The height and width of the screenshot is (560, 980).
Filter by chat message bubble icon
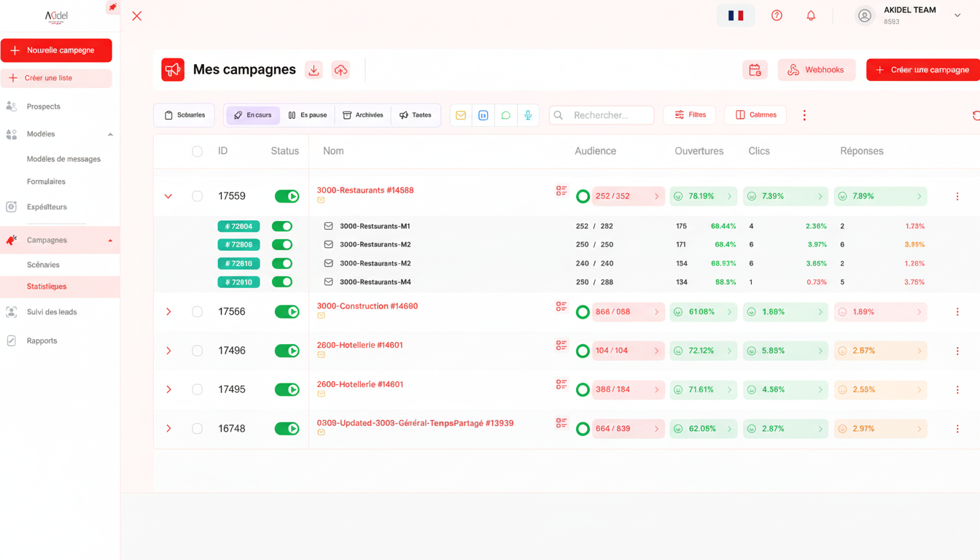coord(505,115)
